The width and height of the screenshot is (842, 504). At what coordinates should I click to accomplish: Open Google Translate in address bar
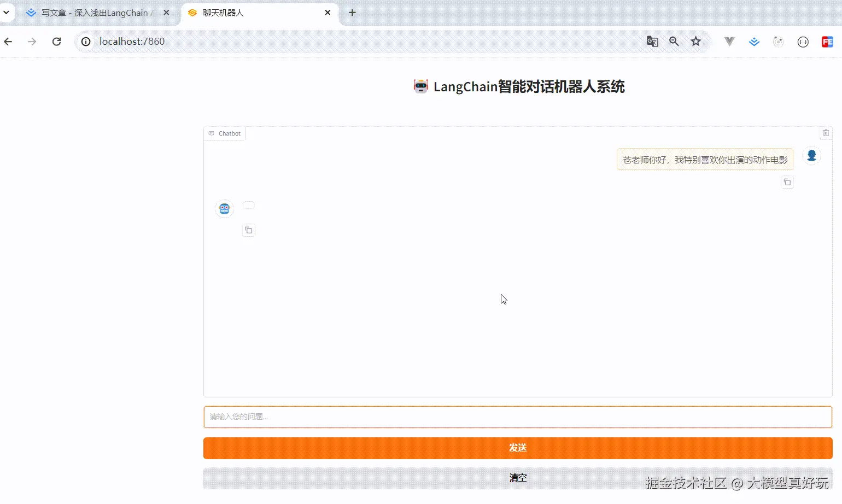click(x=652, y=42)
